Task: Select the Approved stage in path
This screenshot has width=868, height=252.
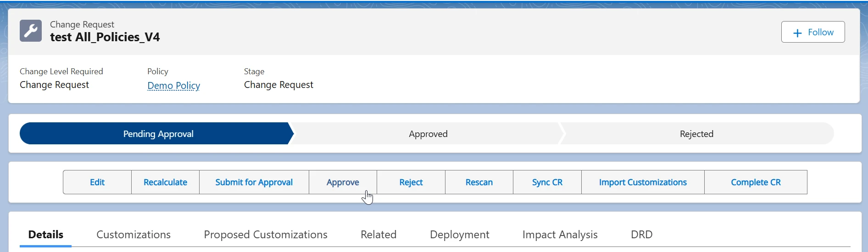Action: (x=428, y=134)
